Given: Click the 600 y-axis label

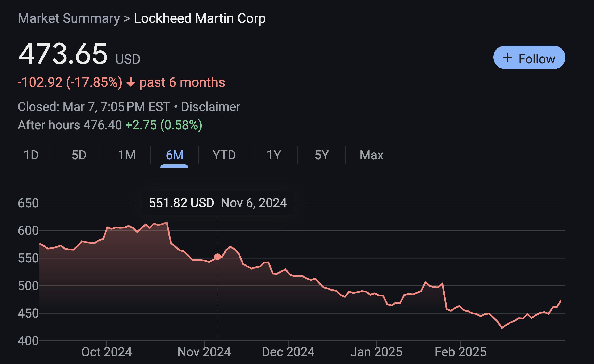Looking at the screenshot, I should 28,231.
